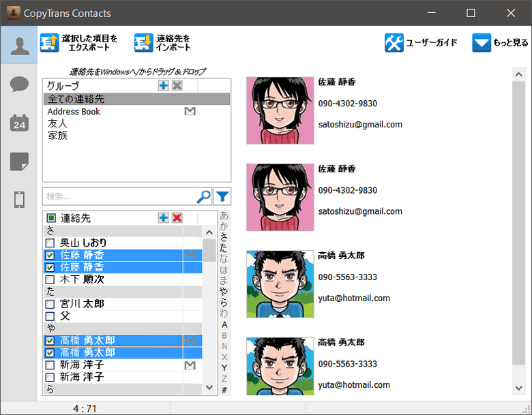Open the user guide tools icon
This screenshot has height=415, width=532.
[394, 43]
